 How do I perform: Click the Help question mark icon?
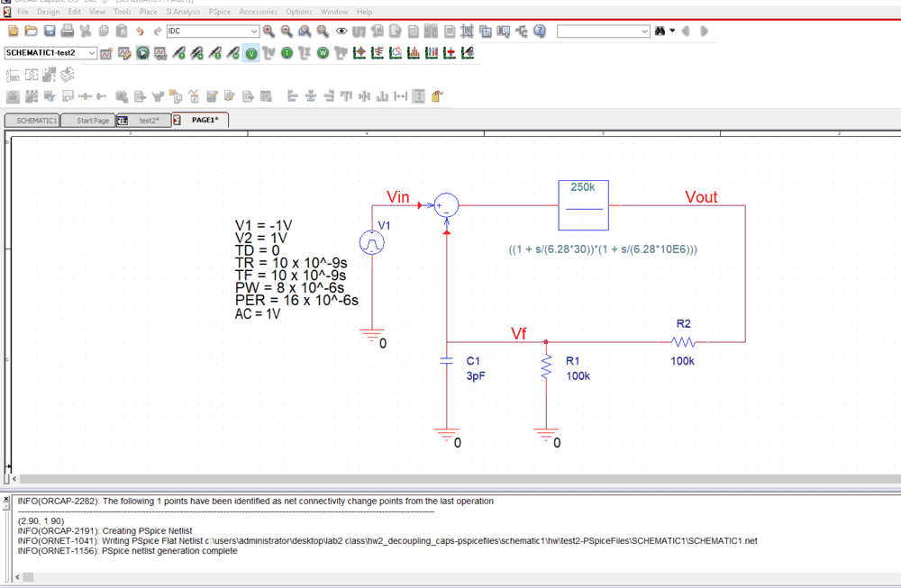[540, 32]
